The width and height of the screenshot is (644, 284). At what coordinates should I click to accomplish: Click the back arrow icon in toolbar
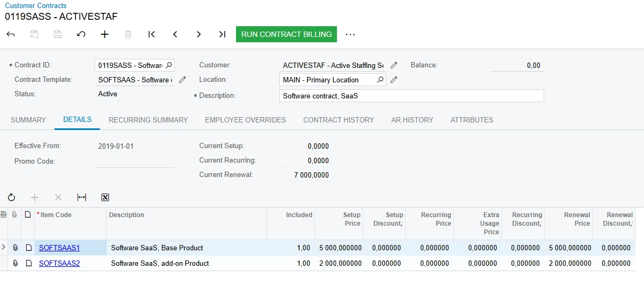click(x=11, y=34)
